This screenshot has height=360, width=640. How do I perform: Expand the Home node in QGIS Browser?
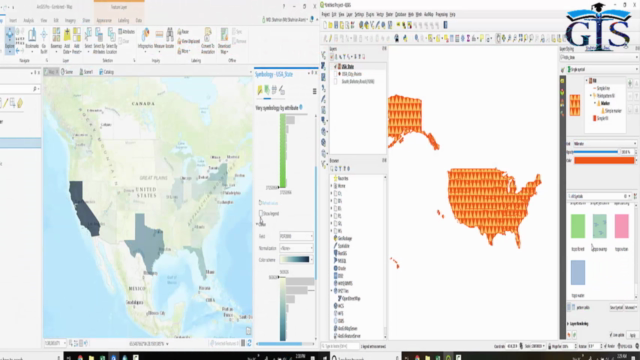[332, 186]
